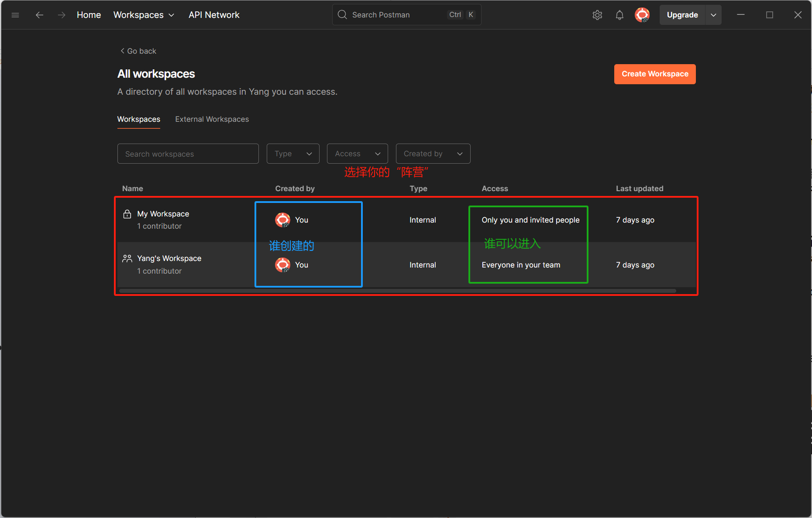The height and width of the screenshot is (518, 812).
Task: Expand the Workspaces dropdown in header
Action: (x=144, y=15)
